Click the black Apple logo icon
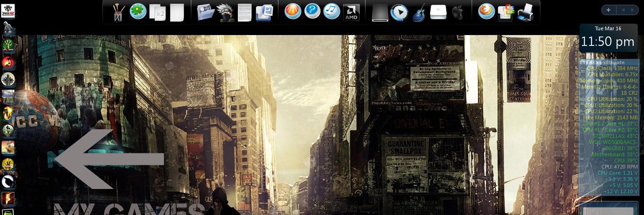Image resolution: width=644 pixels, height=215 pixels. [457, 12]
